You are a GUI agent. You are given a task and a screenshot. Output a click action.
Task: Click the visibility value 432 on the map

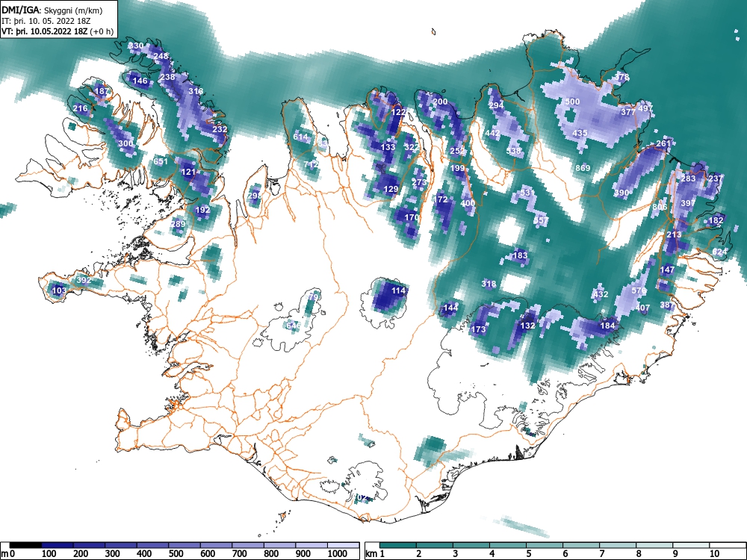click(x=601, y=294)
